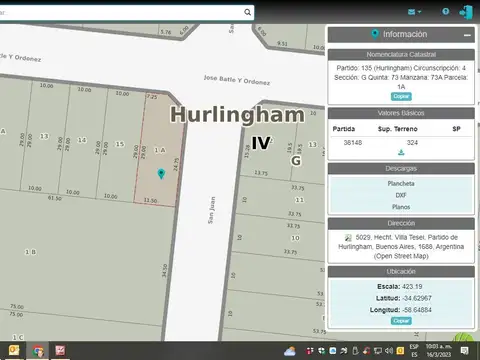
Task: Click the volume speaker tray icon
Action: [x=389, y=351]
